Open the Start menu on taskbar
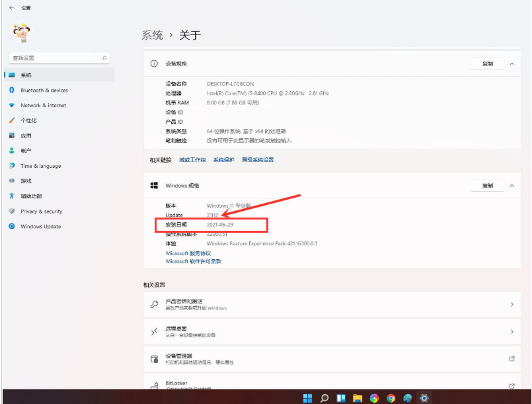 coord(307,398)
